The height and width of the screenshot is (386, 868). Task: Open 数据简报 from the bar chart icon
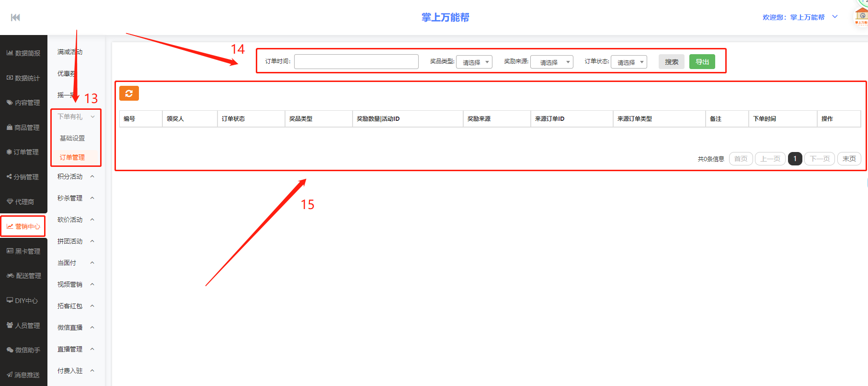23,53
